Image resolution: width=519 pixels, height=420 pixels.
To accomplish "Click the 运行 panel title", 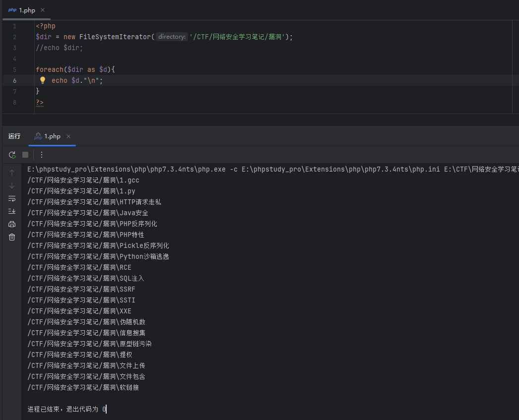I will [x=14, y=136].
